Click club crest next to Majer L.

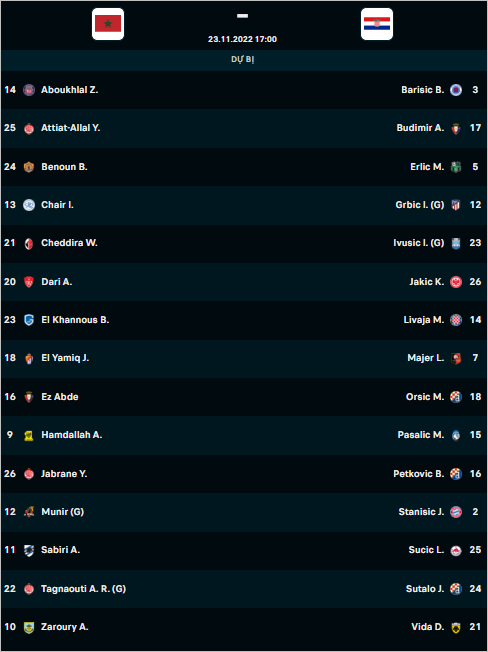(456, 358)
